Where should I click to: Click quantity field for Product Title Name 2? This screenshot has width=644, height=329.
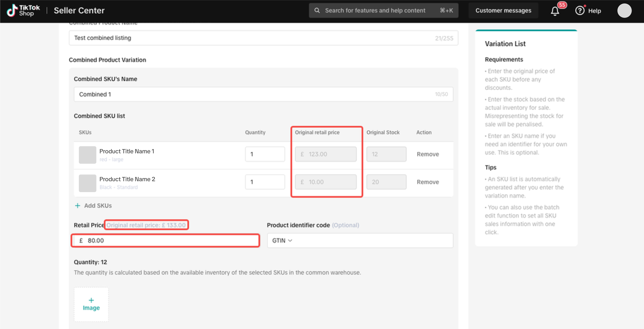265,182
